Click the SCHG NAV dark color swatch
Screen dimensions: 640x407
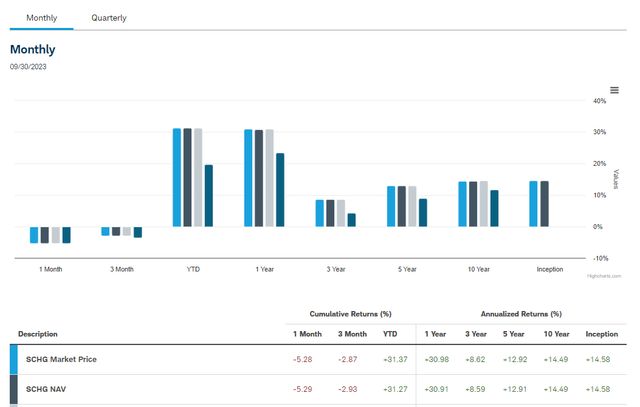[14, 389]
